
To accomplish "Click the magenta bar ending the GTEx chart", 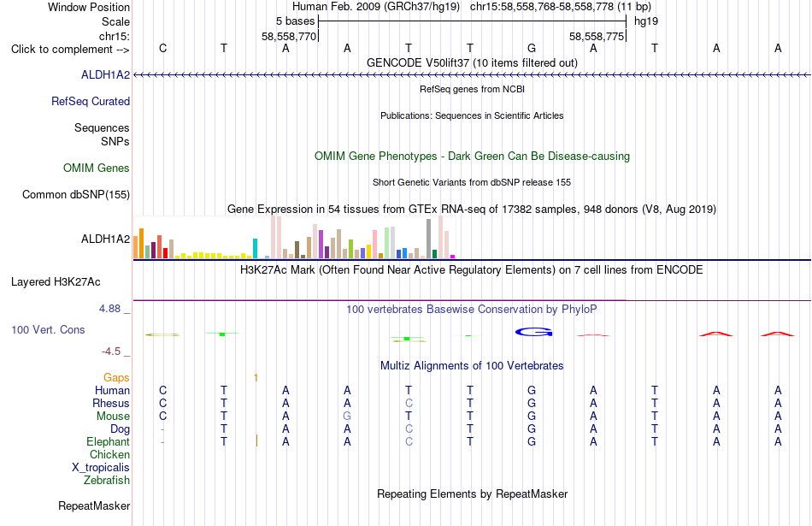I will [x=453, y=257].
